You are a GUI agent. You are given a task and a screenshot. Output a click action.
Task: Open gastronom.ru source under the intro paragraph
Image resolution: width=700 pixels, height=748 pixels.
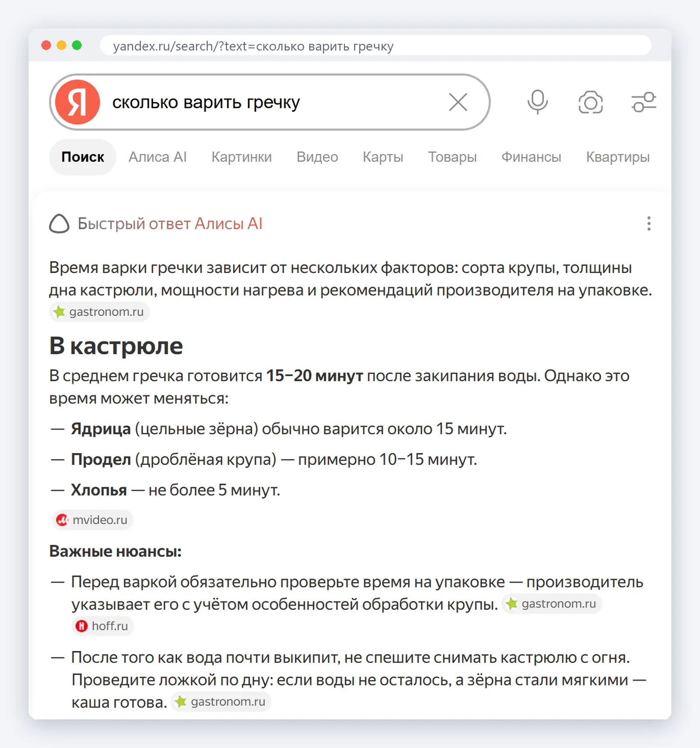99,312
